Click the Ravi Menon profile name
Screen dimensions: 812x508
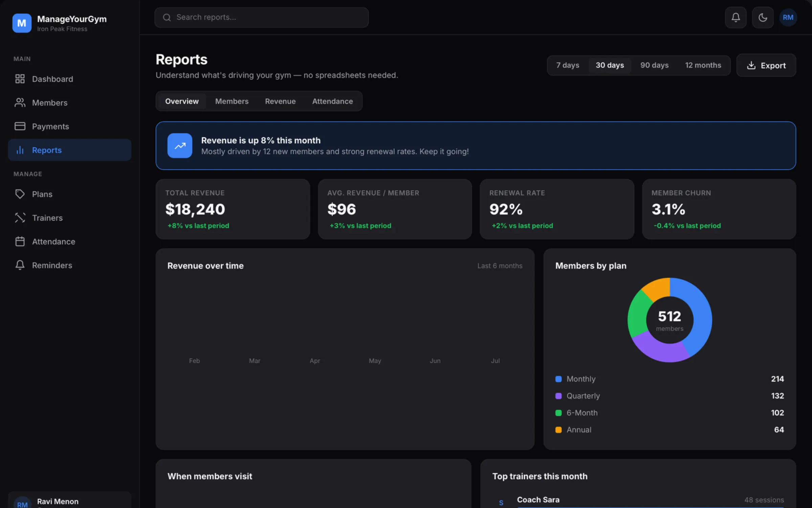pos(58,502)
